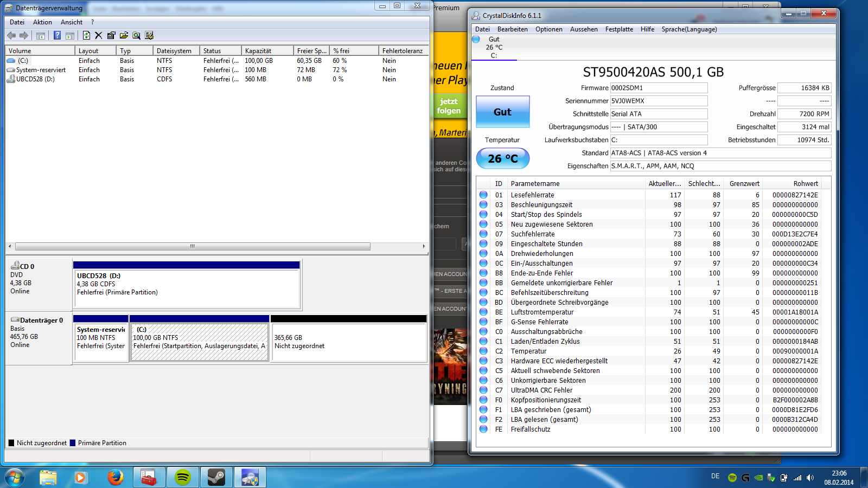Launch Firefox from the taskbar
The height and width of the screenshot is (488, 868).
(115, 478)
